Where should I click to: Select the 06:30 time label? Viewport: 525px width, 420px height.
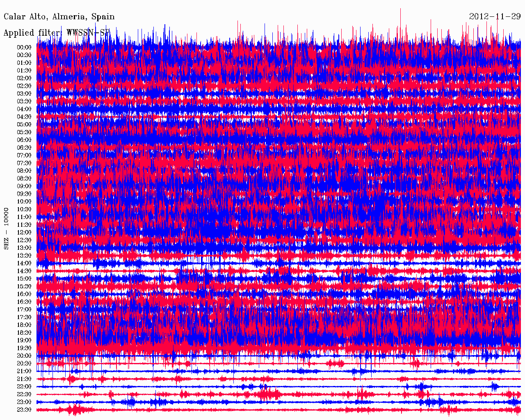coord(24,148)
